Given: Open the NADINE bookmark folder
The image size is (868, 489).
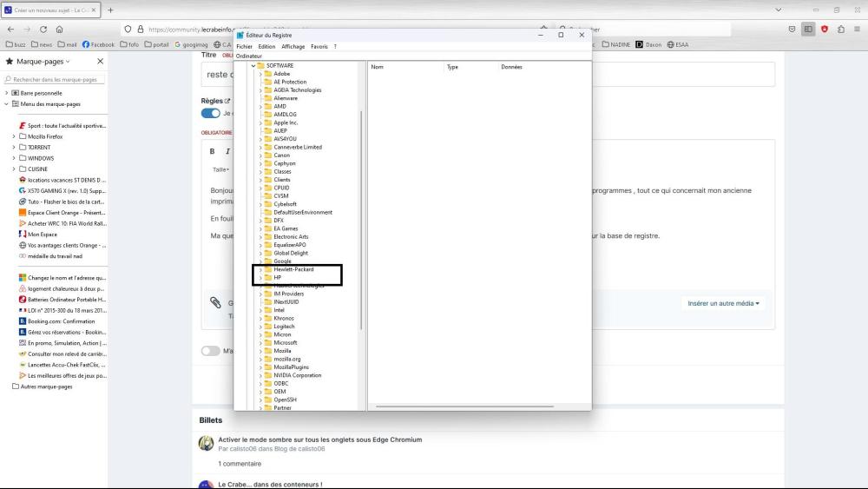Looking at the screenshot, I should tap(616, 44).
